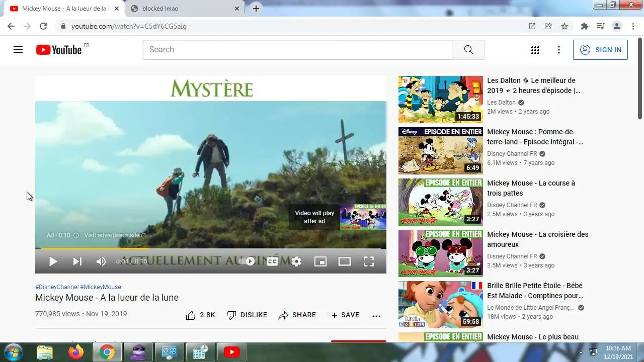Viewport: 644px width, 362px height.
Task: Open the Chrome extensions puzzle icon
Action: [584, 26]
